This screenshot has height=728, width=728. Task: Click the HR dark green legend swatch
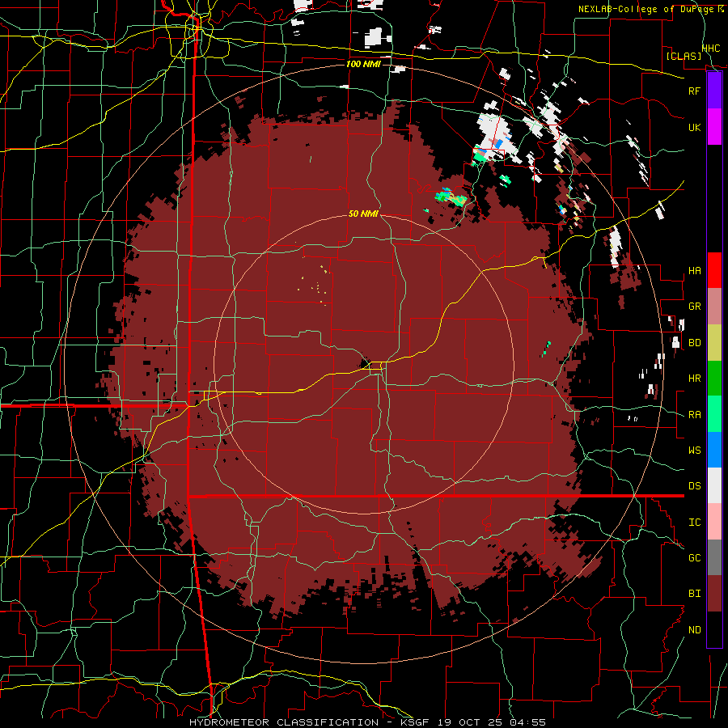pos(714,379)
